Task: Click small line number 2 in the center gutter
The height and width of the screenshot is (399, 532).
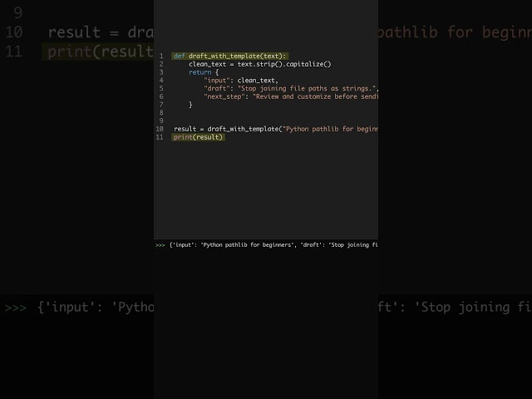Action: pos(161,64)
